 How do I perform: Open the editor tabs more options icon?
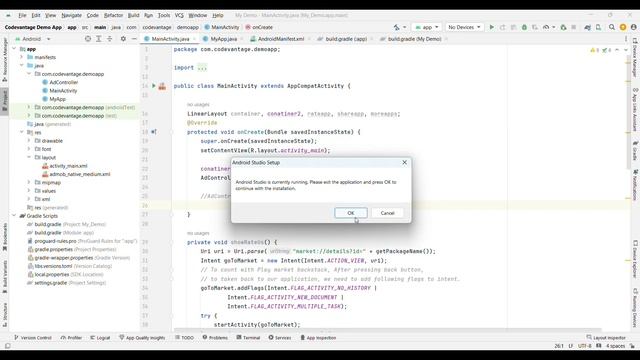(626, 39)
